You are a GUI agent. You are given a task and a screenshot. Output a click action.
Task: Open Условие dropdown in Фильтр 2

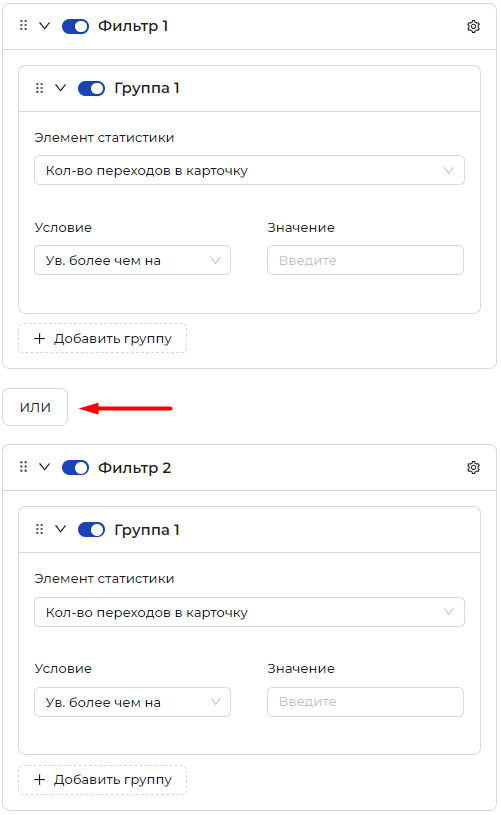click(133, 702)
